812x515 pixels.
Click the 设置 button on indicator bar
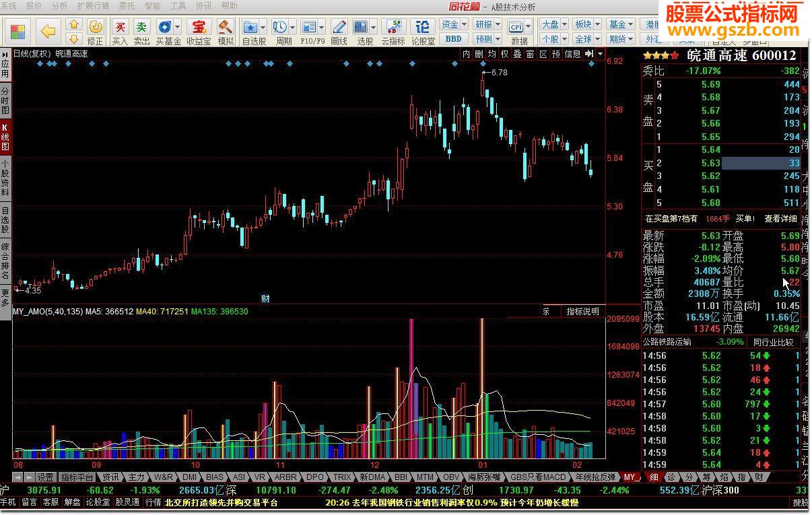point(45,477)
